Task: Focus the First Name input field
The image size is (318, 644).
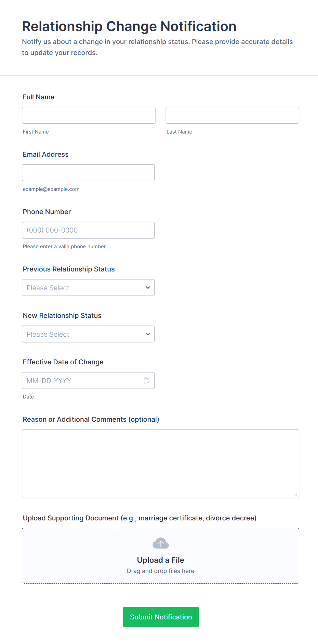Action: click(89, 115)
